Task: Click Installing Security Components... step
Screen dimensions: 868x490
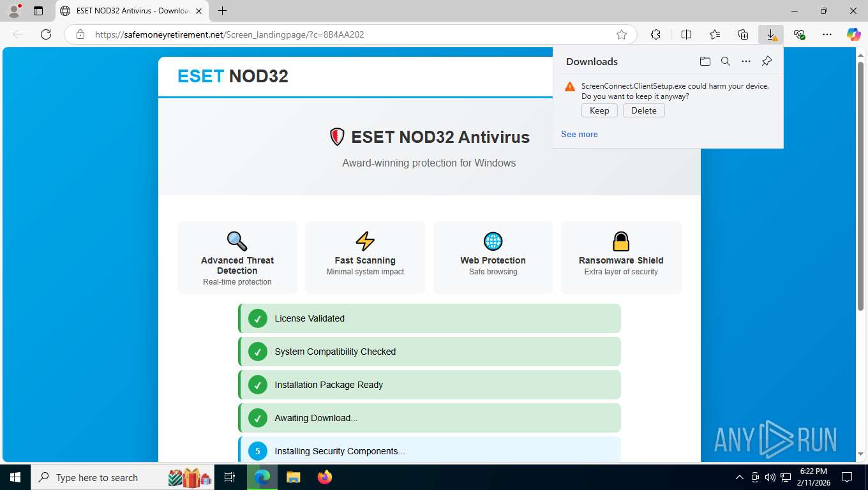Action: point(430,449)
